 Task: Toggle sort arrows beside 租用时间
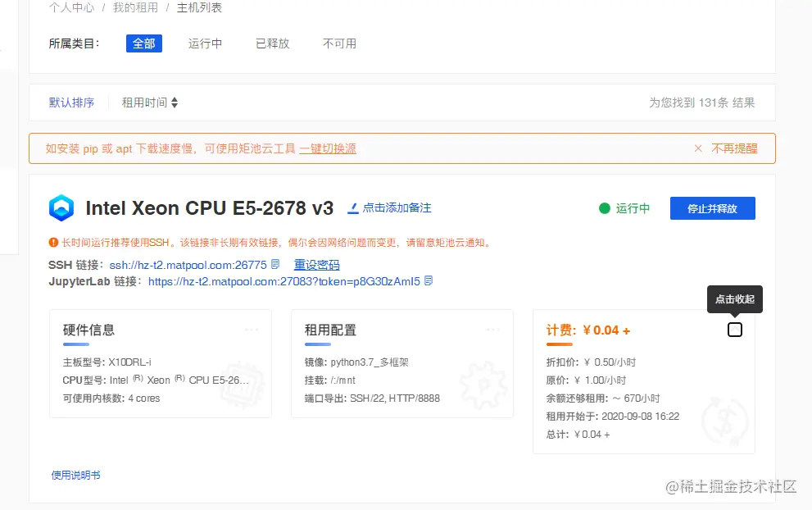click(175, 102)
